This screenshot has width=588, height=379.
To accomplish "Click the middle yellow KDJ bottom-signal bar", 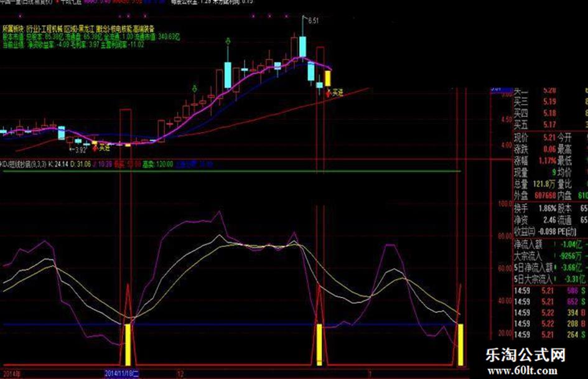I will (x=319, y=345).
